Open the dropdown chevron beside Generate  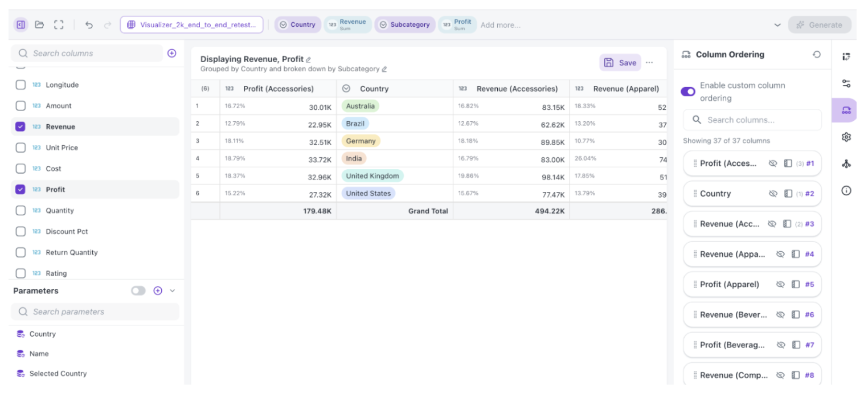click(x=778, y=25)
